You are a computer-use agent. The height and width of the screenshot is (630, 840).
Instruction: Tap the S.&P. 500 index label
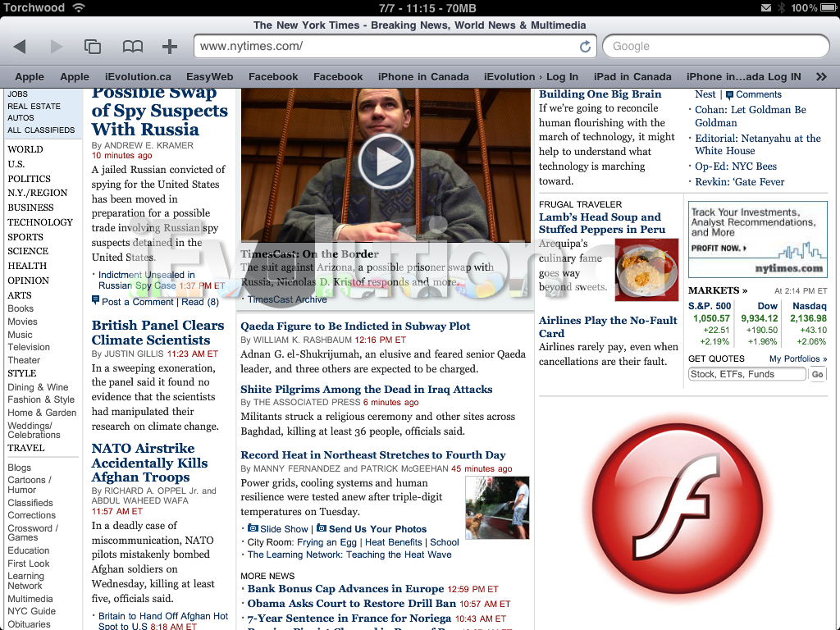tap(710, 306)
